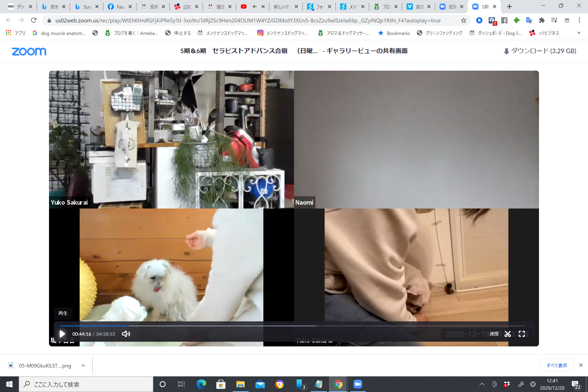Open the Bookmarks star folder
This screenshot has height=392, width=588.
point(394,33)
